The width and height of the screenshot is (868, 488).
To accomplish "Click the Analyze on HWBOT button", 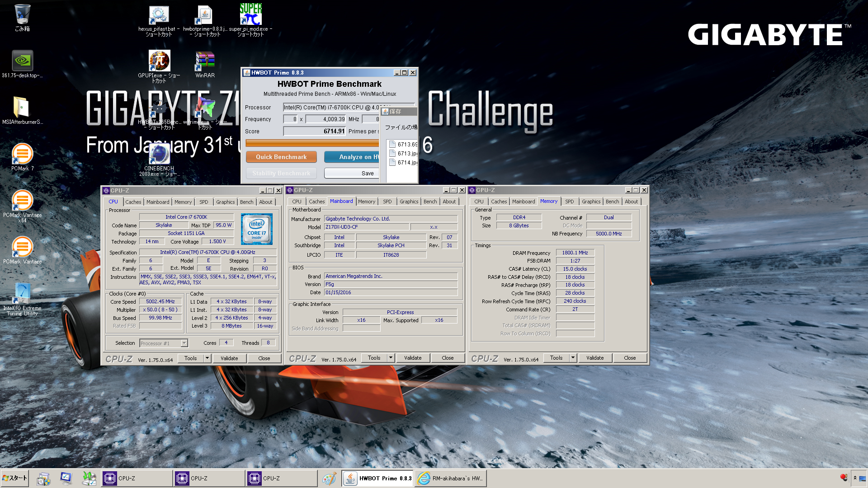I will (x=352, y=157).
